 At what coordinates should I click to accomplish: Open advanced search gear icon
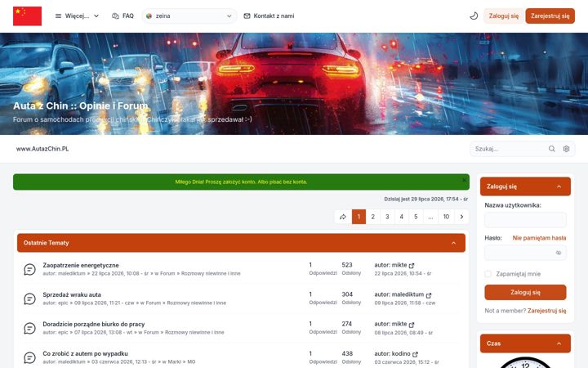(x=566, y=149)
